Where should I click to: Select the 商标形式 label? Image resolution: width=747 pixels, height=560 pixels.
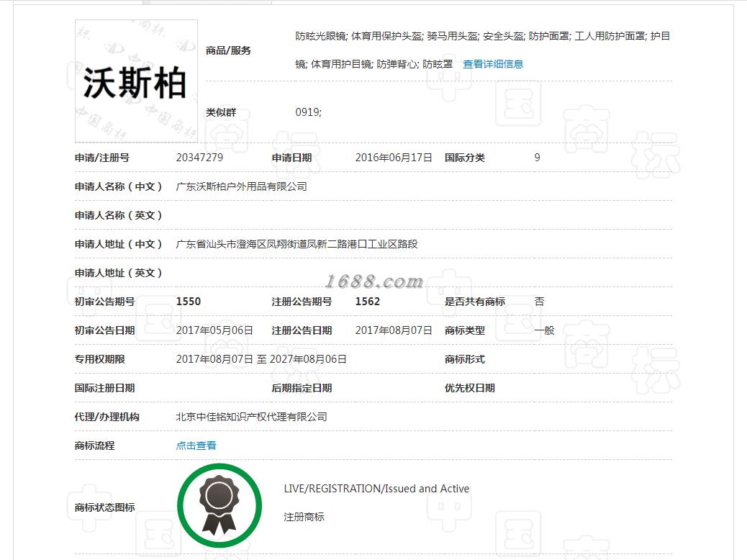tap(464, 359)
